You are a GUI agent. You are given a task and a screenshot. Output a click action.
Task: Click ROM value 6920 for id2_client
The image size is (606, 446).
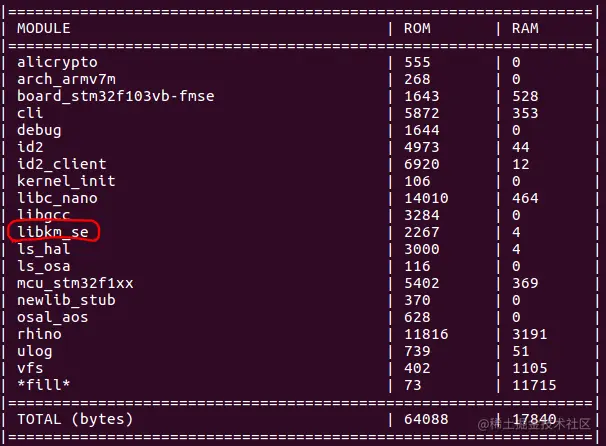point(422,164)
